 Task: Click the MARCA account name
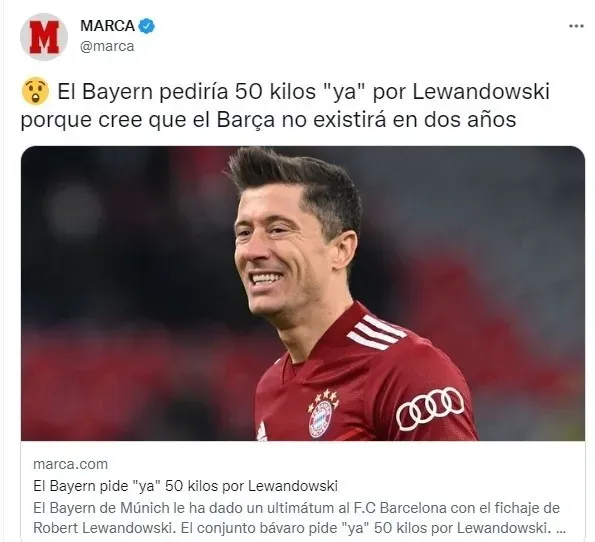[107, 26]
